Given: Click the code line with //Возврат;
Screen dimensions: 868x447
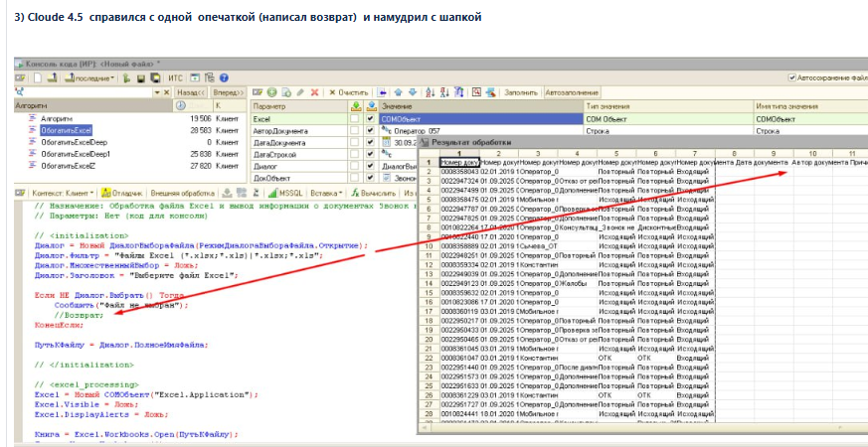Looking at the screenshot, I should [x=79, y=315].
